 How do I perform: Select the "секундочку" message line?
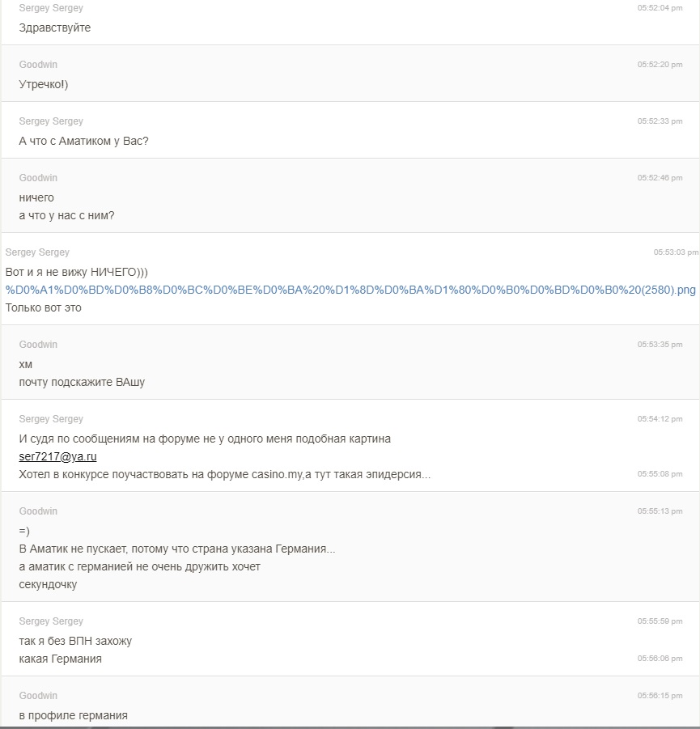(x=48, y=584)
